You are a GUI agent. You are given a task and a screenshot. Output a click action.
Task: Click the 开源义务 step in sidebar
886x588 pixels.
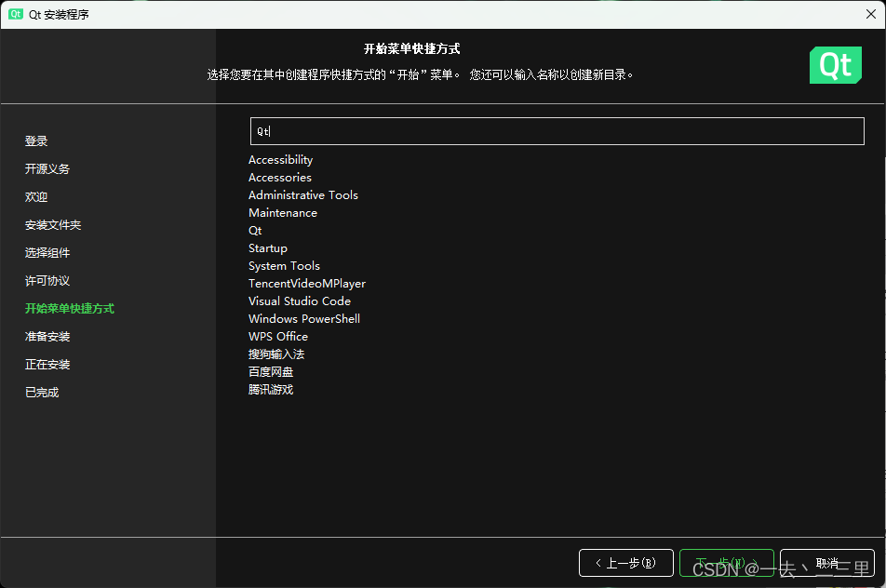[47, 169]
